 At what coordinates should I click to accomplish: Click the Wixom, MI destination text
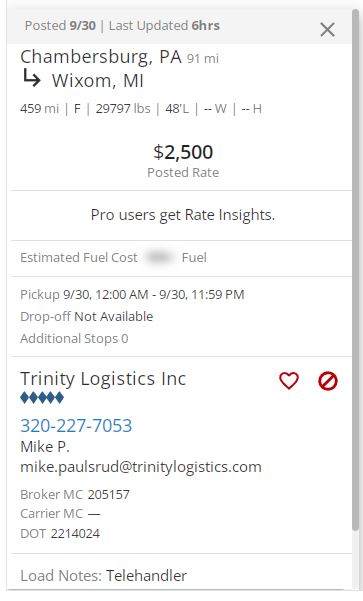click(x=98, y=81)
